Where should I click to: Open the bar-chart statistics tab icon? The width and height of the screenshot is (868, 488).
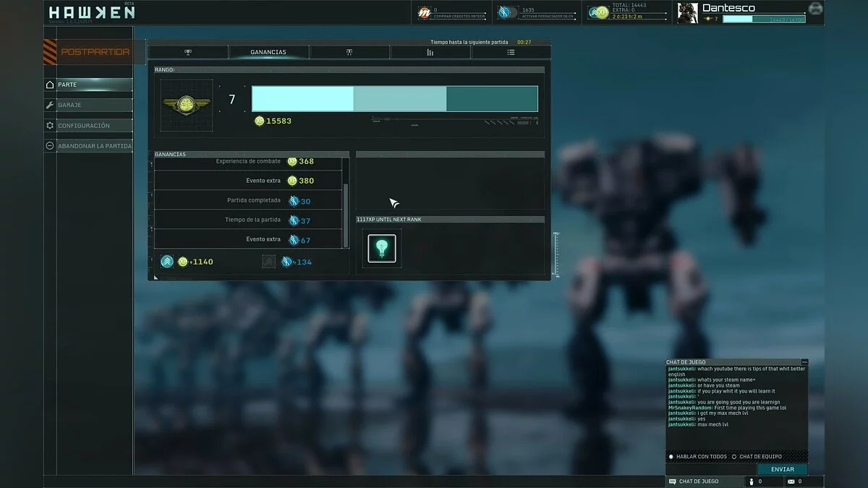tap(430, 52)
